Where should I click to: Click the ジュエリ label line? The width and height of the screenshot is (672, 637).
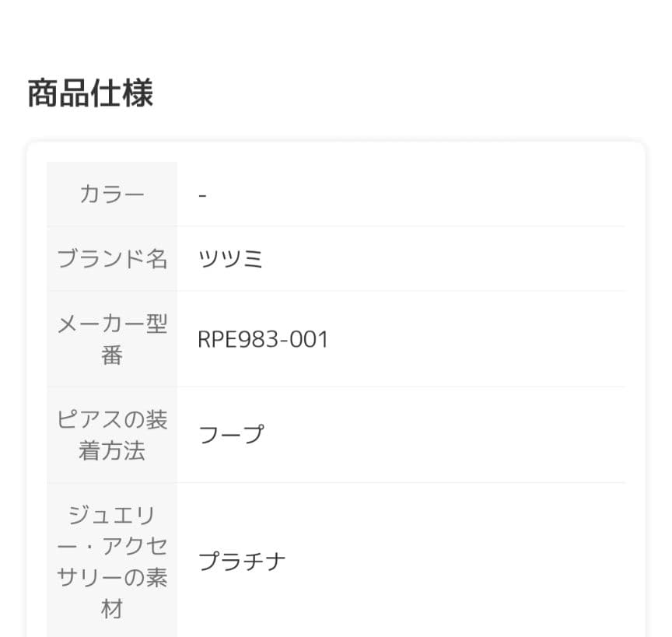point(112,514)
